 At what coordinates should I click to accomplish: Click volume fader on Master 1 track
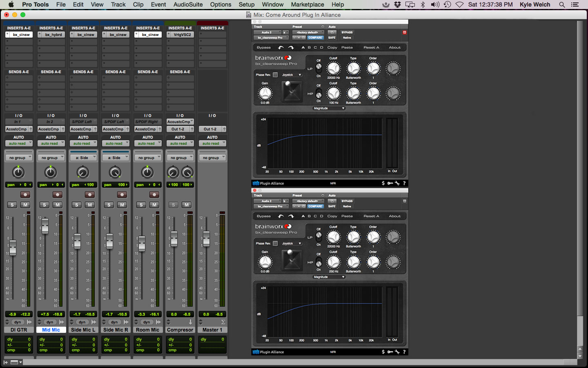[x=207, y=238]
